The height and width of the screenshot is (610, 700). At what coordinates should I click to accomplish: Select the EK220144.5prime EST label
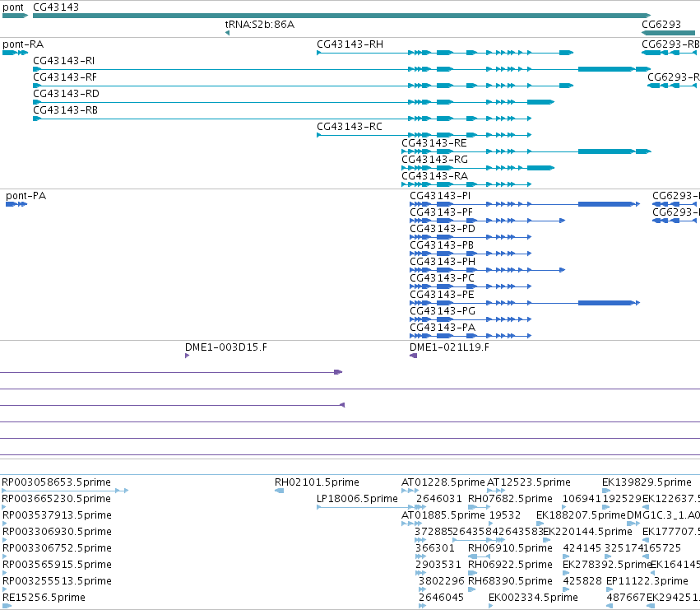click(x=587, y=532)
